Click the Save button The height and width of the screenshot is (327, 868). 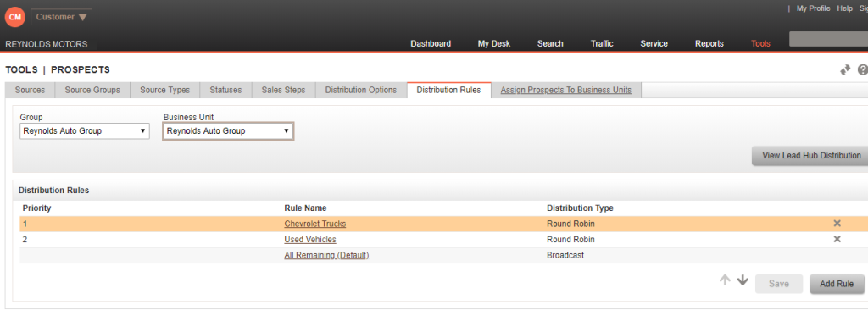(x=778, y=284)
